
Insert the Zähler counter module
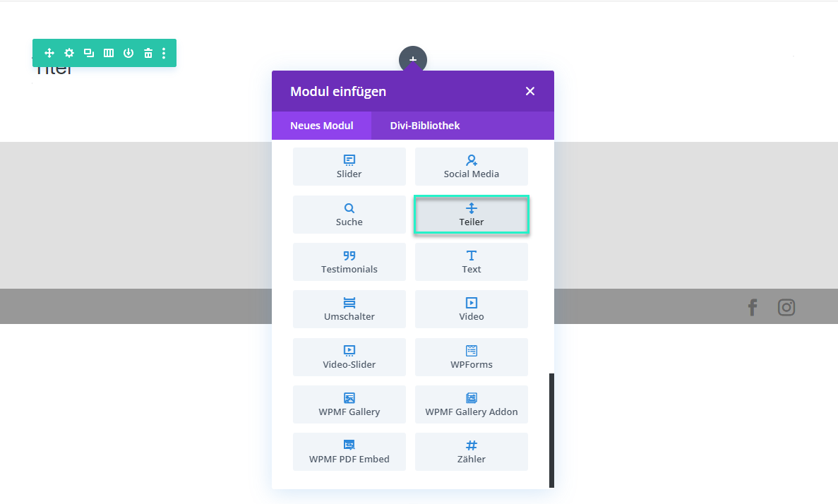pos(472,452)
